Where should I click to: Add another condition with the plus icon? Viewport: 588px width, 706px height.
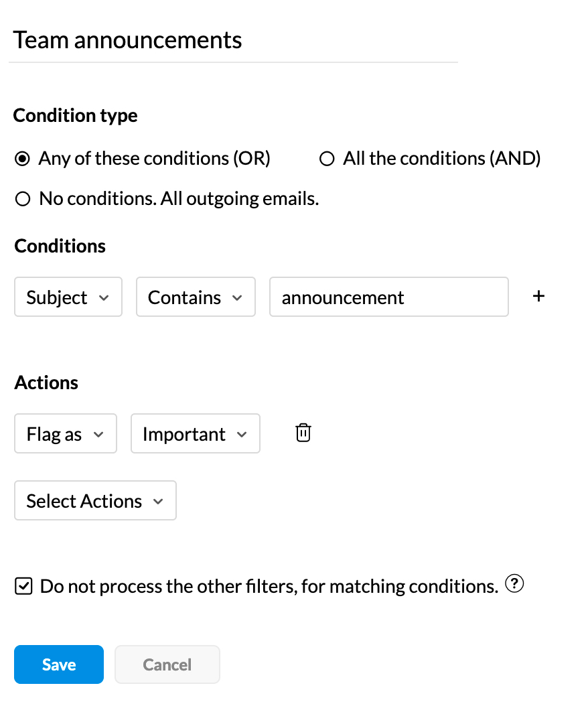tap(538, 296)
